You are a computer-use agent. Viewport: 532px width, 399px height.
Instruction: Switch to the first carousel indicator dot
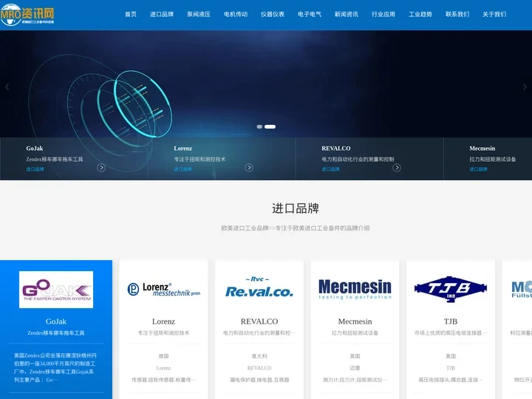(259, 126)
